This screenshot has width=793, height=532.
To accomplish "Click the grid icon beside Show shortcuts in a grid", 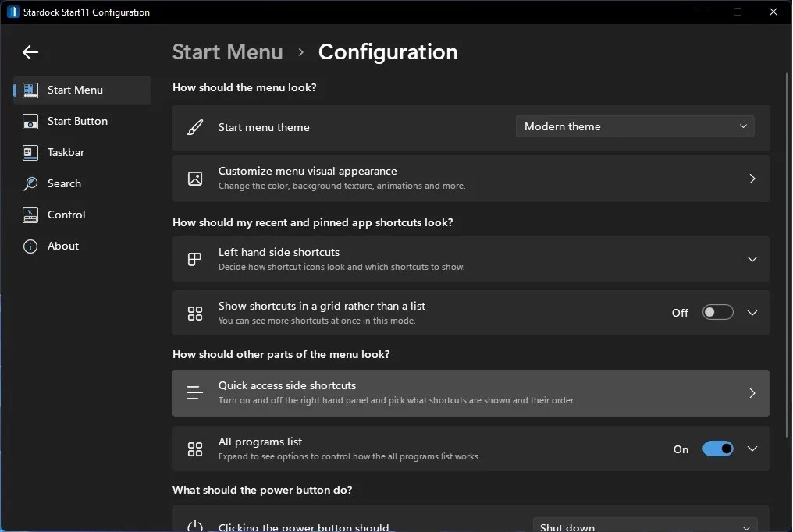I will click(195, 314).
